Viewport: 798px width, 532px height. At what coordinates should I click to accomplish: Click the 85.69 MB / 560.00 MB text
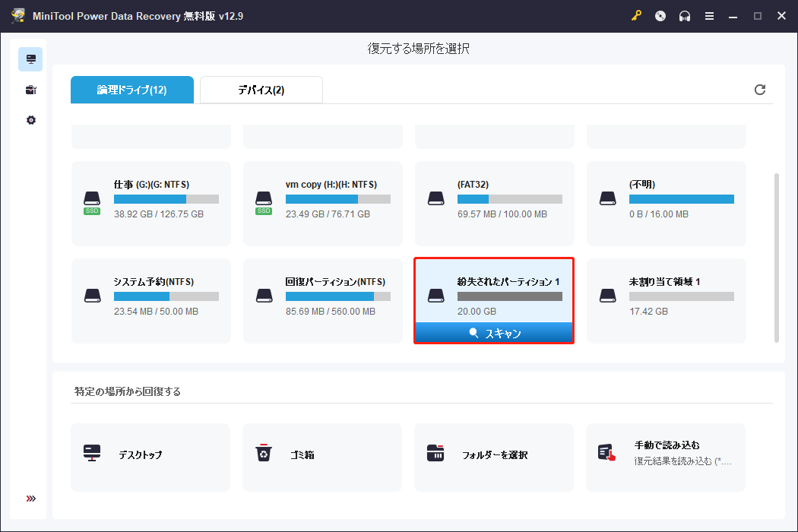point(331,312)
